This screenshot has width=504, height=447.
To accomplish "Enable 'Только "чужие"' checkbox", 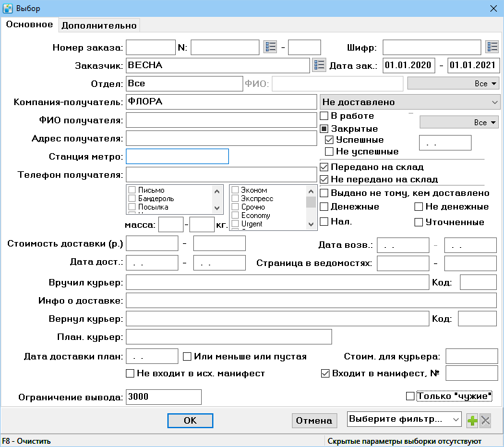I will pyautogui.click(x=410, y=396).
